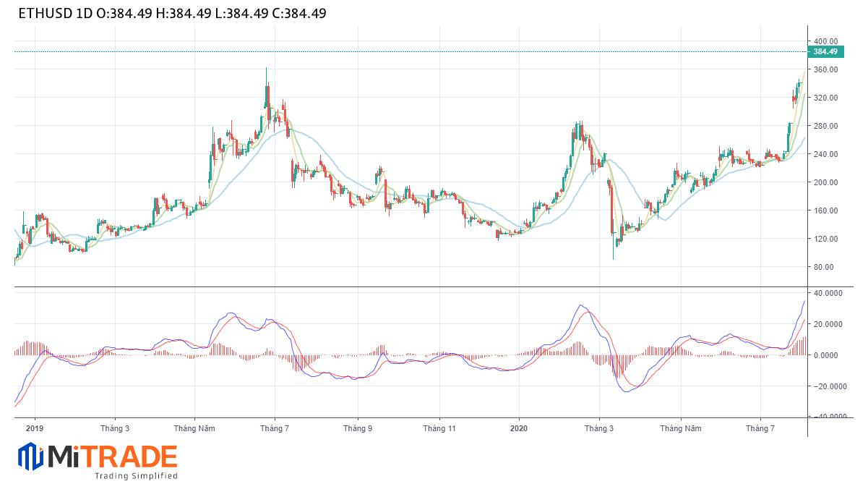Click the 240.00 price axis label
The image size is (868, 497).
click(x=825, y=154)
